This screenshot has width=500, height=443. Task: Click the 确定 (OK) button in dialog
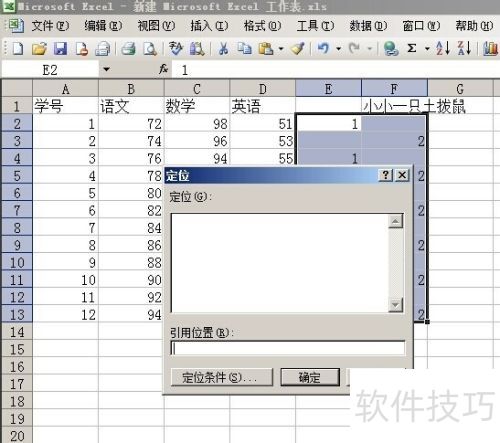tap(310, 377)
